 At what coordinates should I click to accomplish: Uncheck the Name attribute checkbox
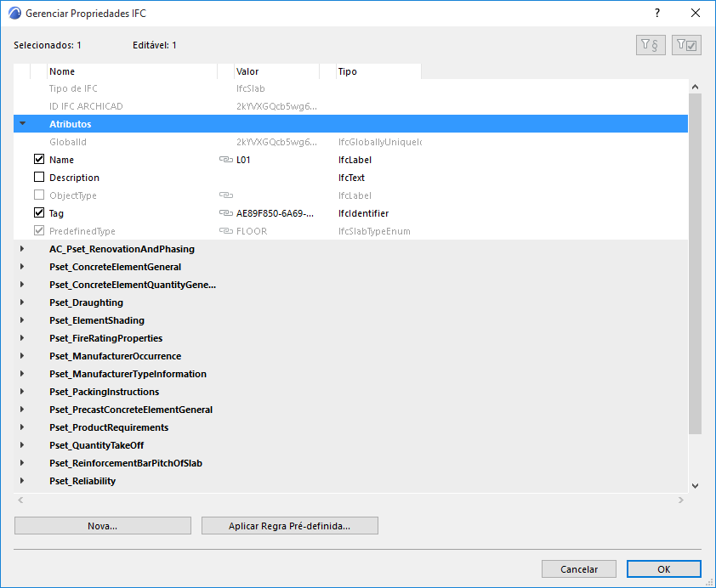point(39,159)
